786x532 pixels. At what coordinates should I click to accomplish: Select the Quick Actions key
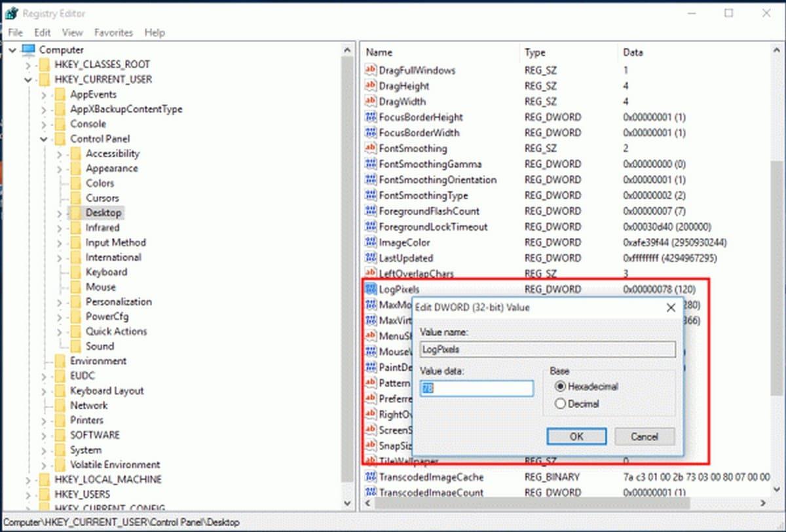point(117,332)
